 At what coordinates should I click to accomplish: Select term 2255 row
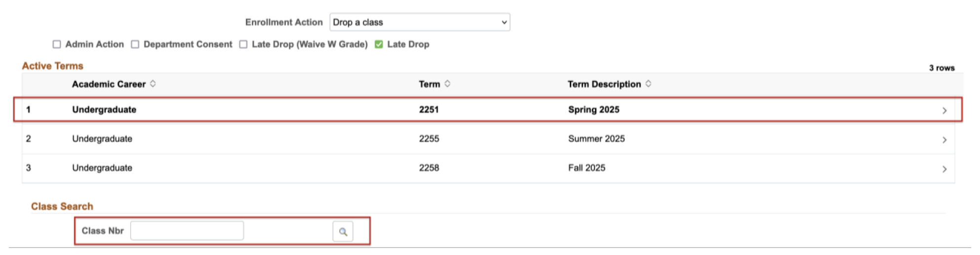488,139
